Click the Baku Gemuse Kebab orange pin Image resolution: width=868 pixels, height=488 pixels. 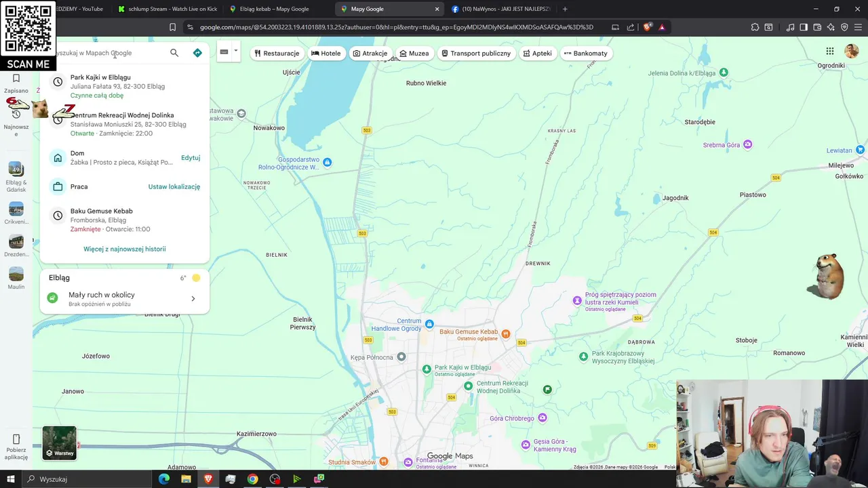pos(505,333)
